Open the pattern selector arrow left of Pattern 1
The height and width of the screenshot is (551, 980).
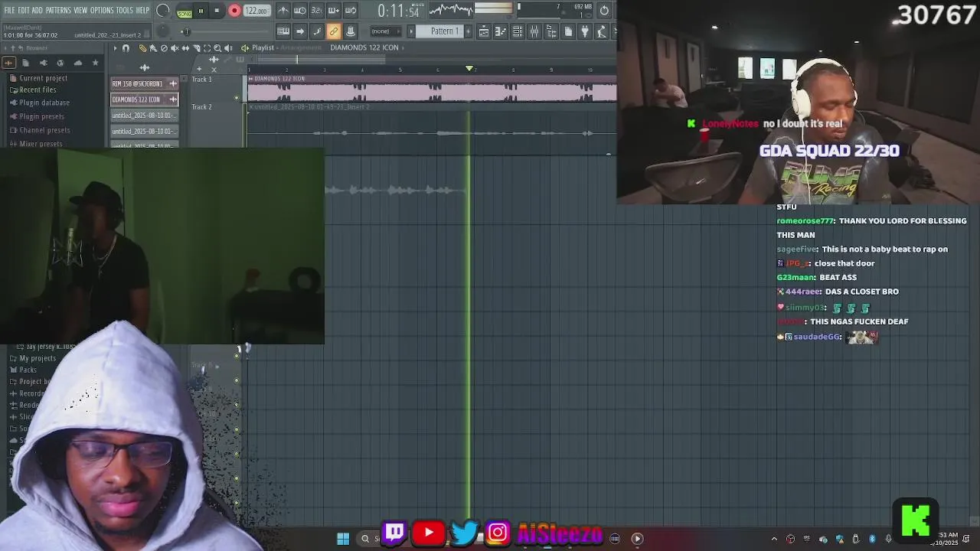[x=411, y=31]
